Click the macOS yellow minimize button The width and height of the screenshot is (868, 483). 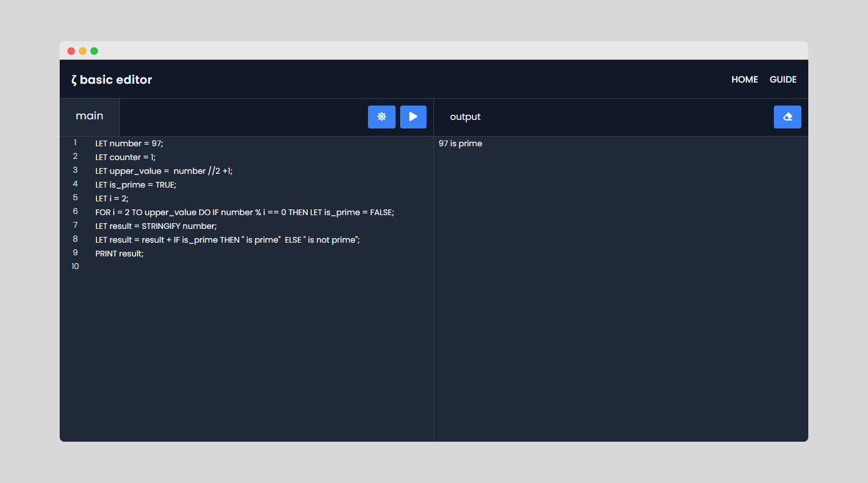[x=83, y=51]
